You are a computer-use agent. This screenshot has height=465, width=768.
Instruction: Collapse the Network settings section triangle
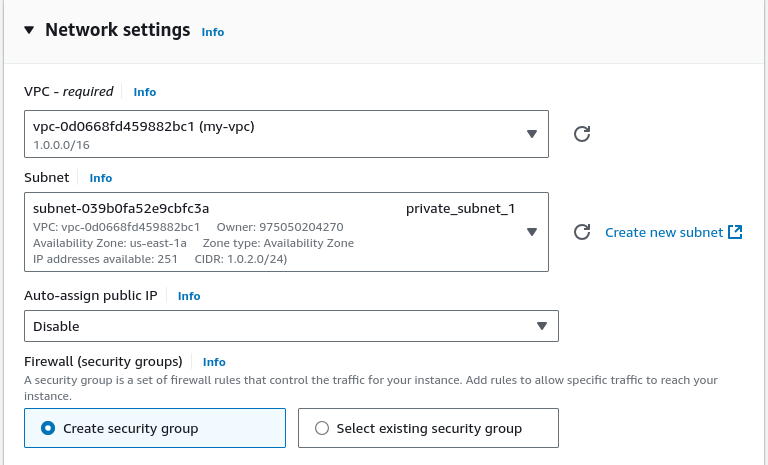pyautogui.click(x=29, y=30)
